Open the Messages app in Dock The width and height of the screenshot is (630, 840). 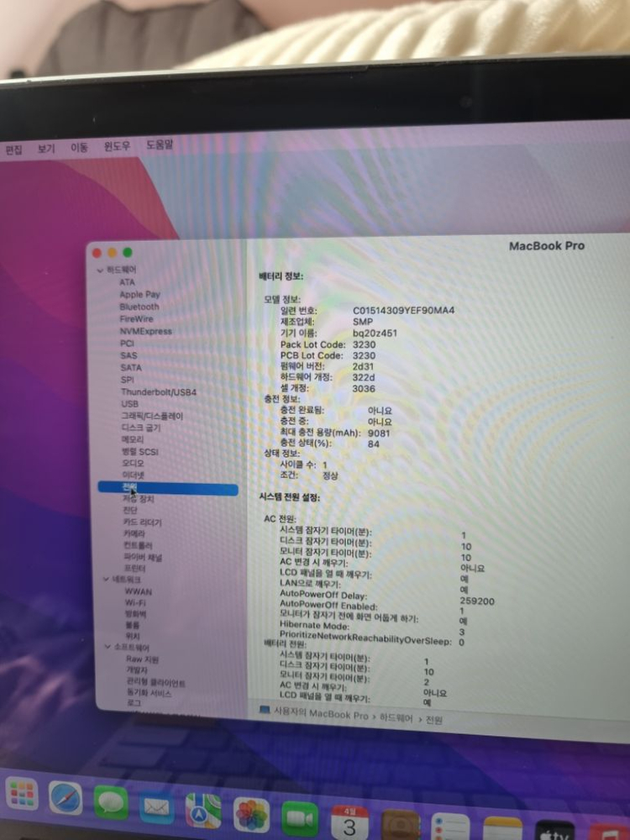111,802
